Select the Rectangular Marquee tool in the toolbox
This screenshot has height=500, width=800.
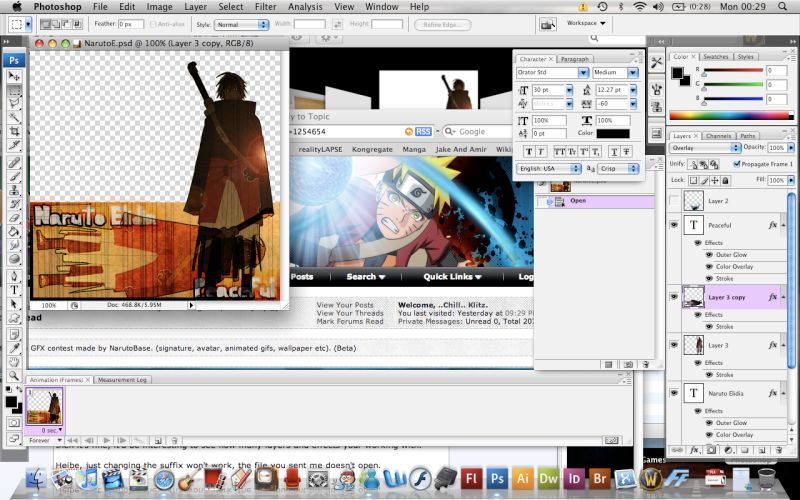tap(14, 90)
